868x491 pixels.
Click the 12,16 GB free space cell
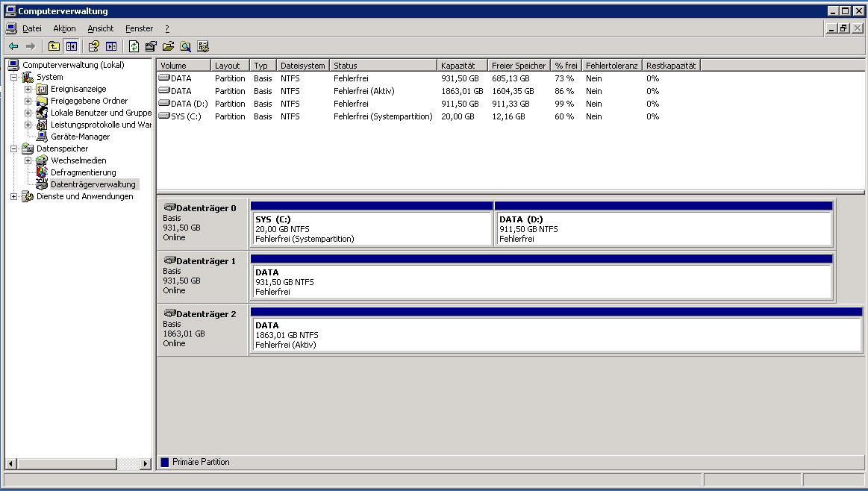[x=509, y=117]
